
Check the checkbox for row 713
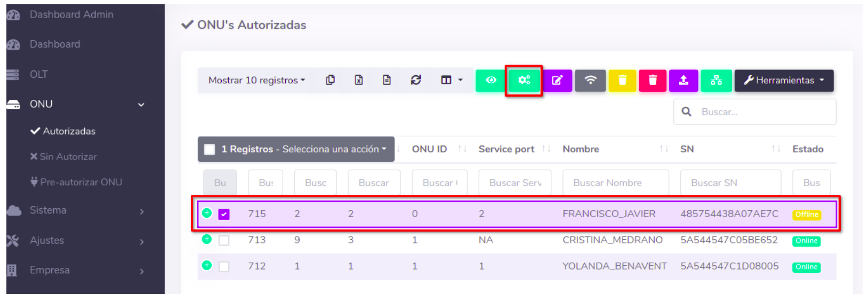click(224, 240)
